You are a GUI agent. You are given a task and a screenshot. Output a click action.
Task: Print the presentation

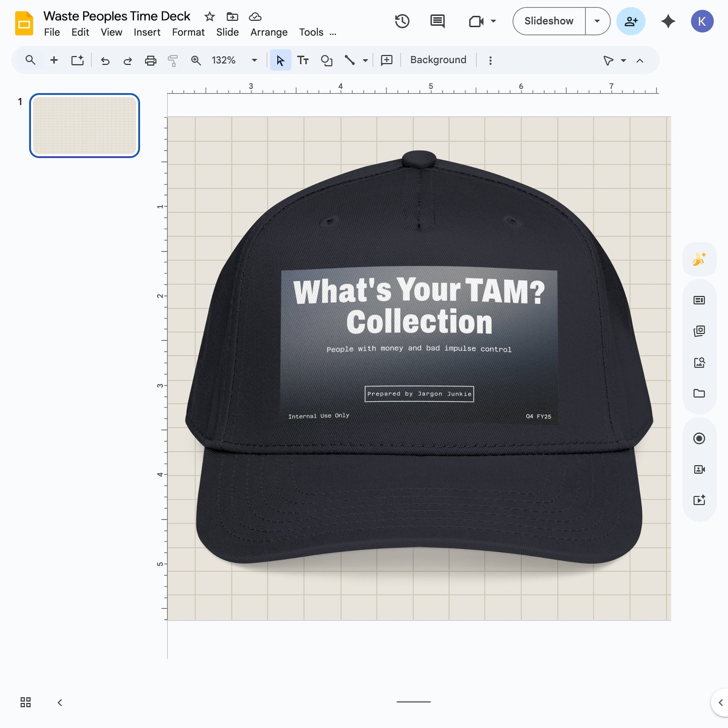point(151,60)
